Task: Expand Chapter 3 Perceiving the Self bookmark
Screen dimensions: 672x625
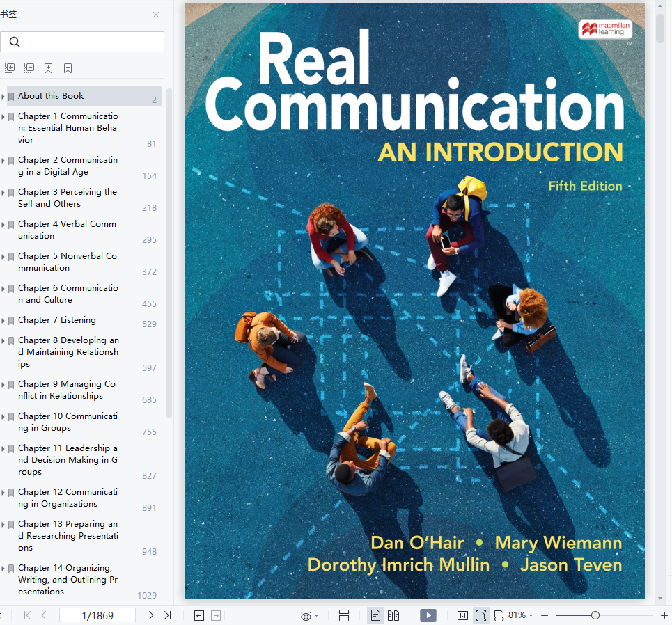Action: point(3,192)
